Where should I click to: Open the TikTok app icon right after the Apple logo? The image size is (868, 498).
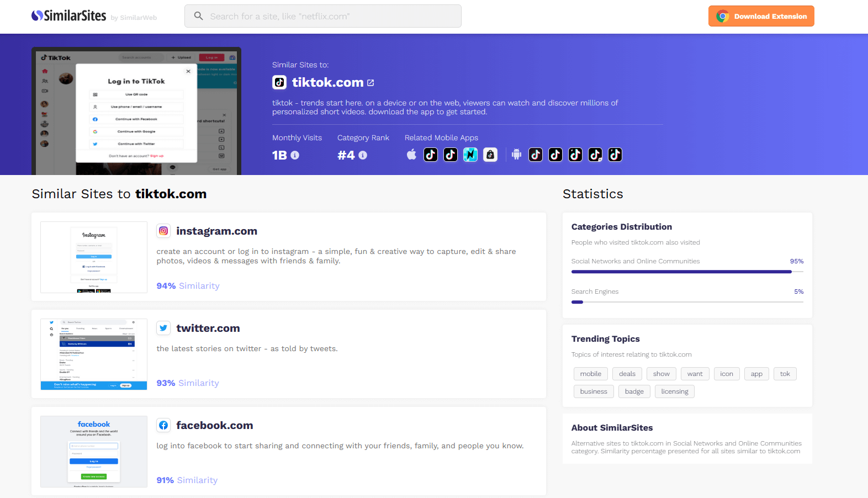click(x=431, y=155)
